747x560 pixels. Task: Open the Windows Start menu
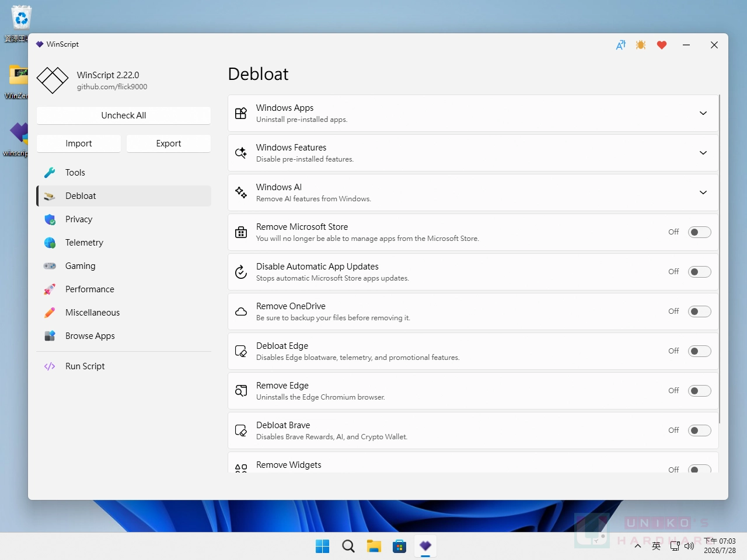(322, 546)
